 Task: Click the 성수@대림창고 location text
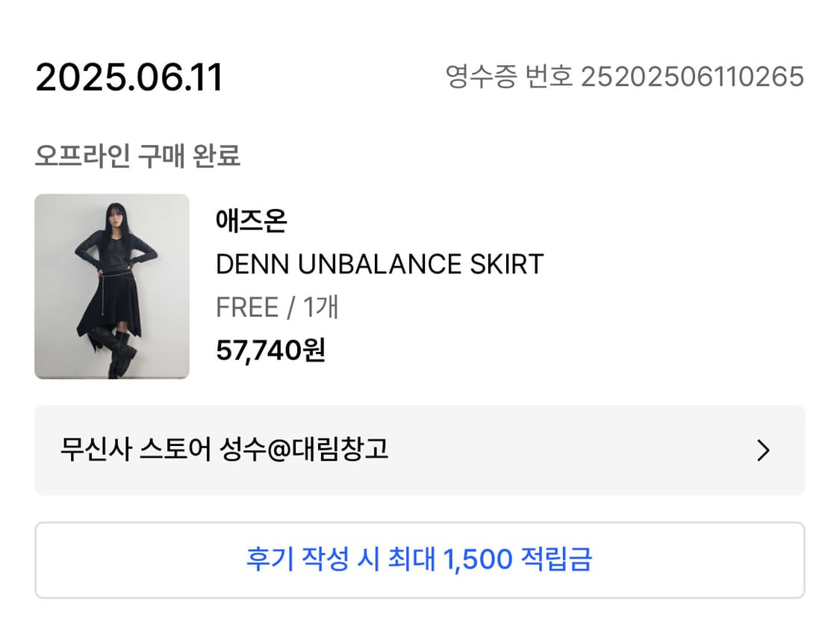(304, 449)
